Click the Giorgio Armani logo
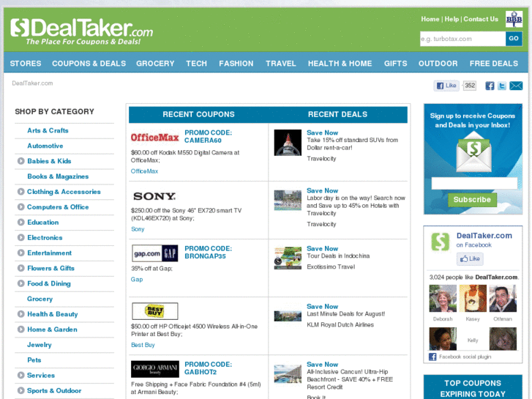532x399 pixels. click(155, 369)
